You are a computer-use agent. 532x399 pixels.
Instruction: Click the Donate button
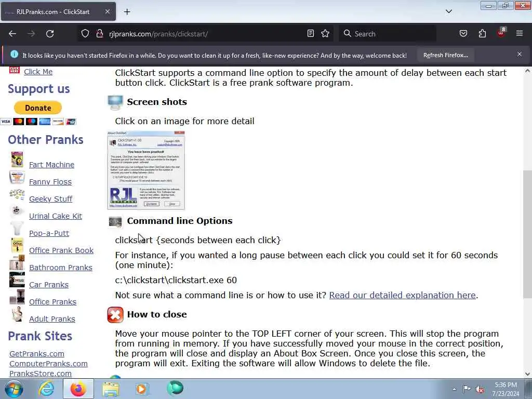pos(37,108)
